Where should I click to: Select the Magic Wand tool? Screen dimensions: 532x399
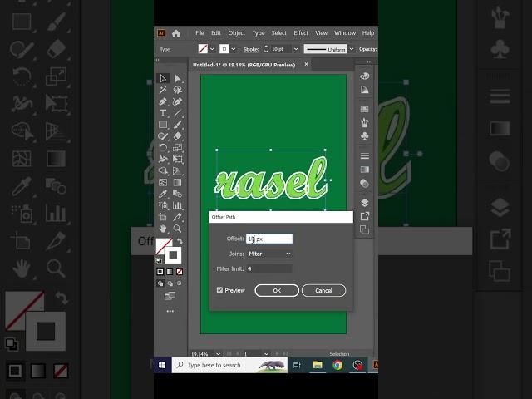(163, 90)
